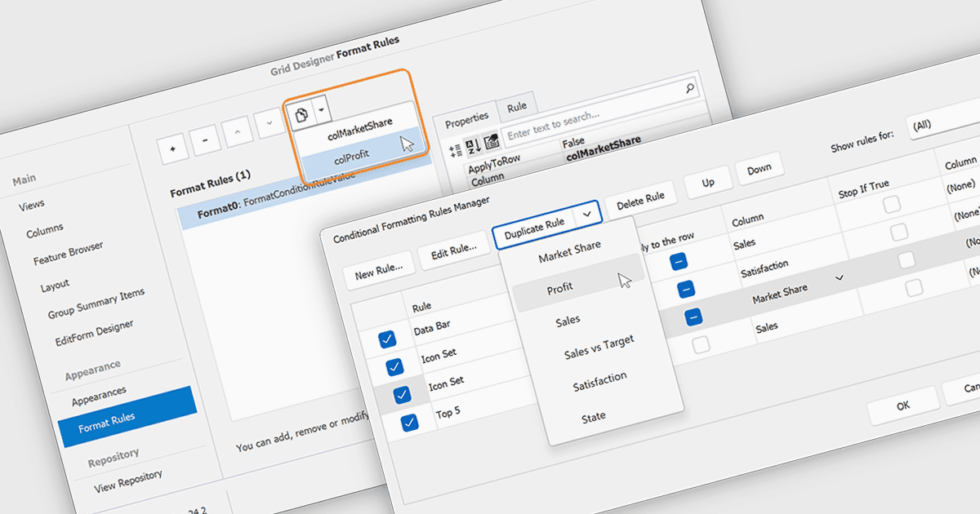
Task: Toggle the first Icon Set rule checkbox
Action: click(x=394, y=366)
